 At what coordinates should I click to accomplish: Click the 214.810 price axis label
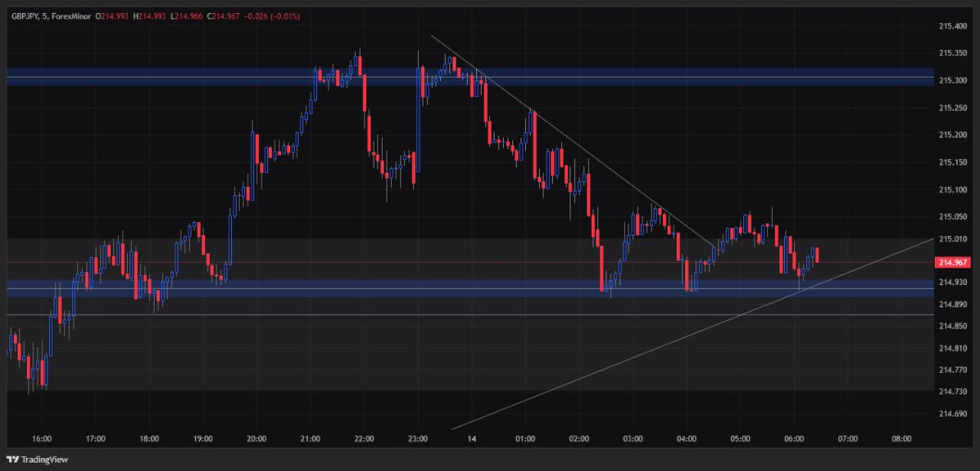click(954, 349)
